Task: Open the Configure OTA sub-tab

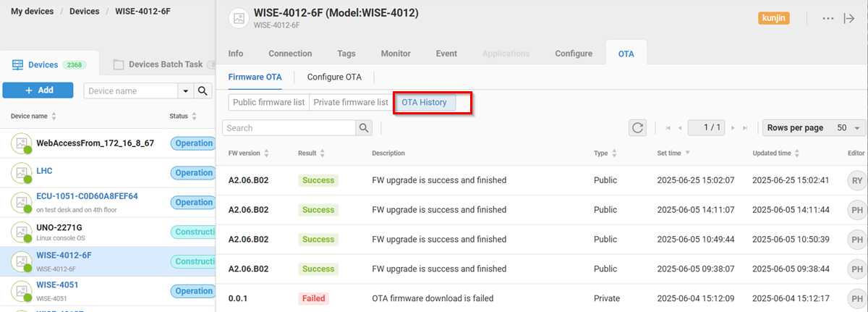Action: coord(333,77)
